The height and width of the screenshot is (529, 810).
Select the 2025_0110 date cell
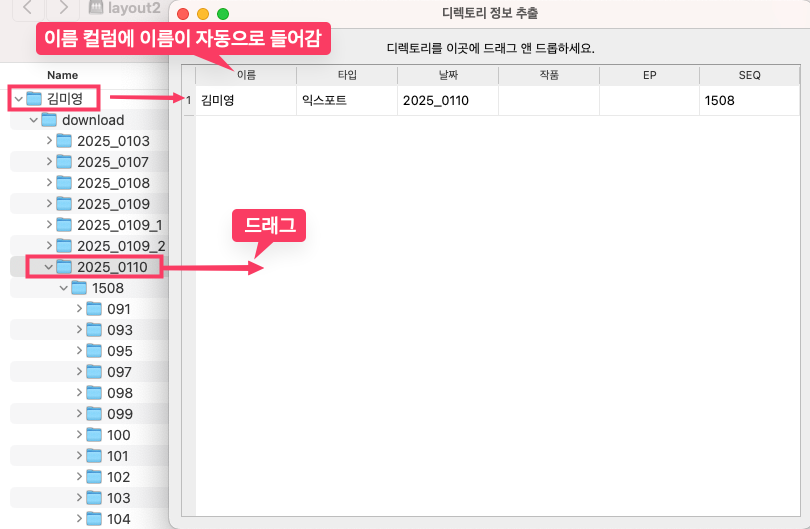click(448, 100)
